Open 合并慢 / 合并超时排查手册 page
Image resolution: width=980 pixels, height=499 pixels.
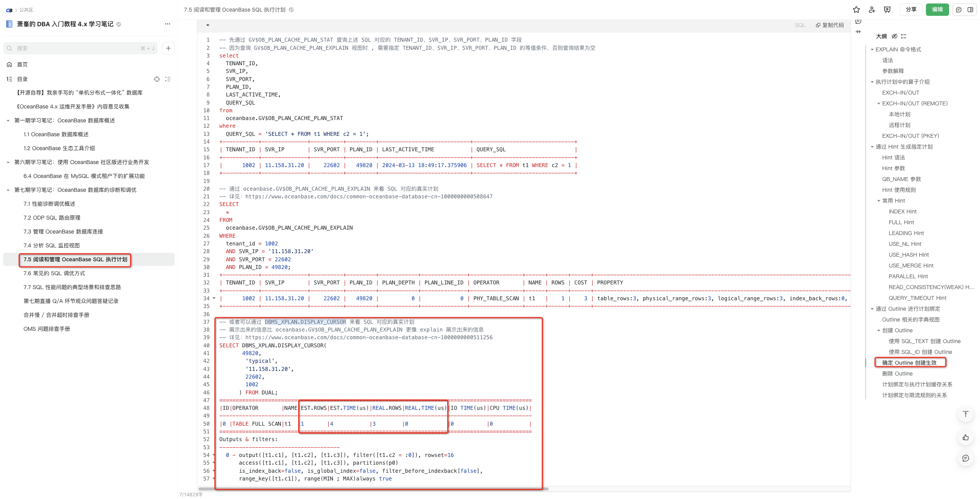pos(56,315)
